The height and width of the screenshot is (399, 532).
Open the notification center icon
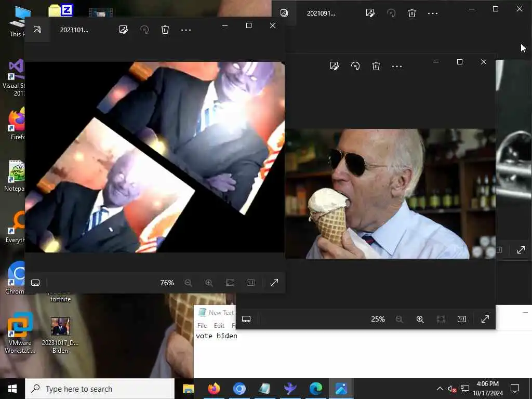[515, 389]
